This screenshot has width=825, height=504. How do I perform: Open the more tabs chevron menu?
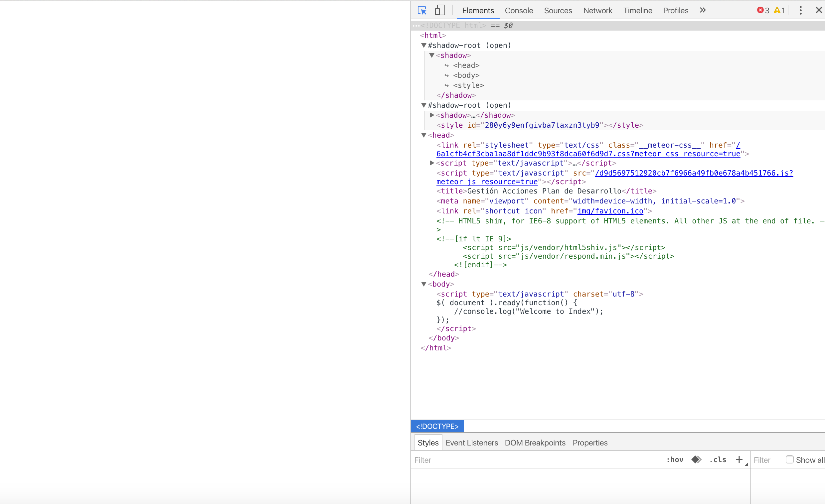tap(703, 10)
